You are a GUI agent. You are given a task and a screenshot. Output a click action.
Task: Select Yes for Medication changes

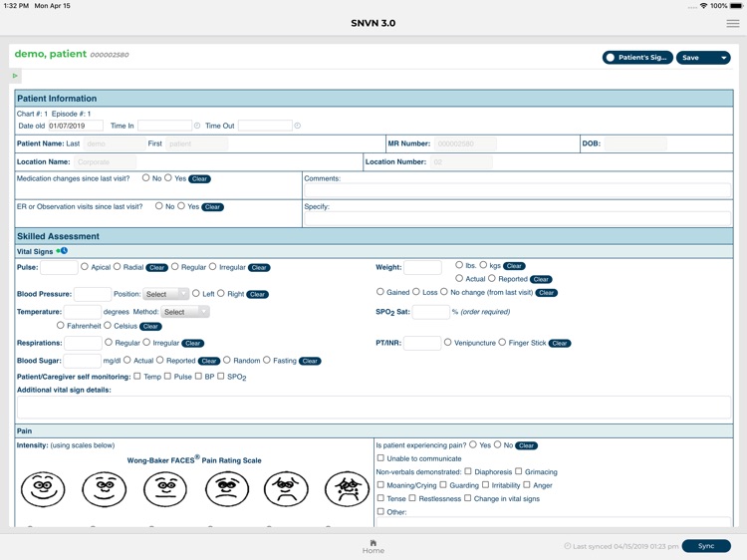click(168, 177)
